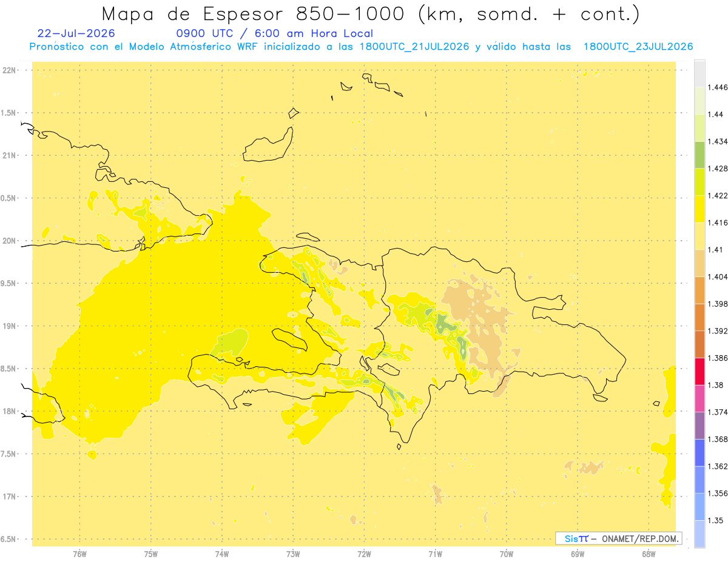
Task: Click the latitude label '22N'
Action: (10, 70)
